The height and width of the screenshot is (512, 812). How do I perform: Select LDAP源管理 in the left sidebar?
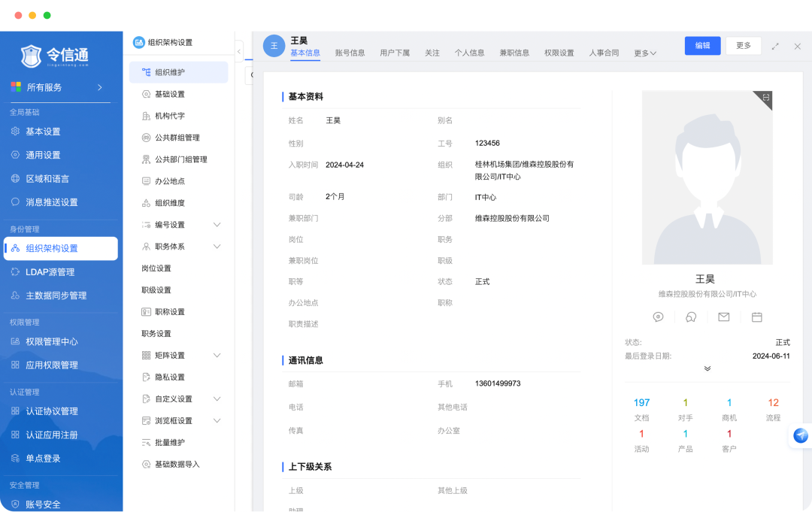coord(50,272)
